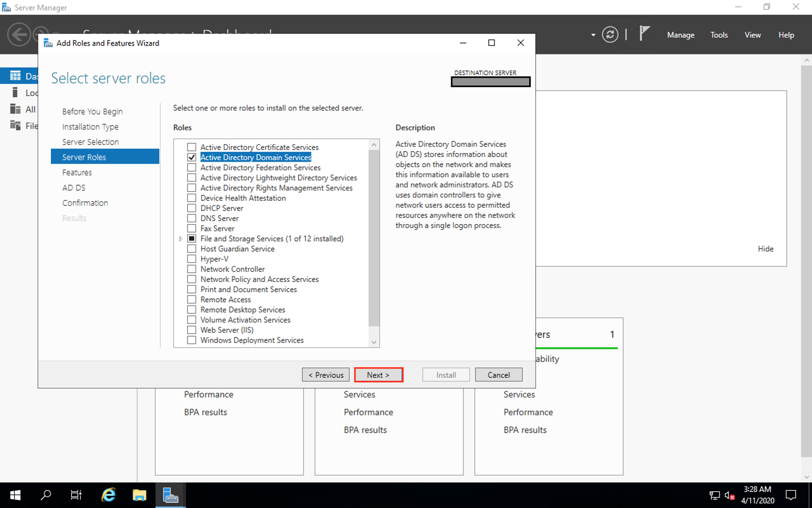Open Task View from the taskbar

coord(76,495)
